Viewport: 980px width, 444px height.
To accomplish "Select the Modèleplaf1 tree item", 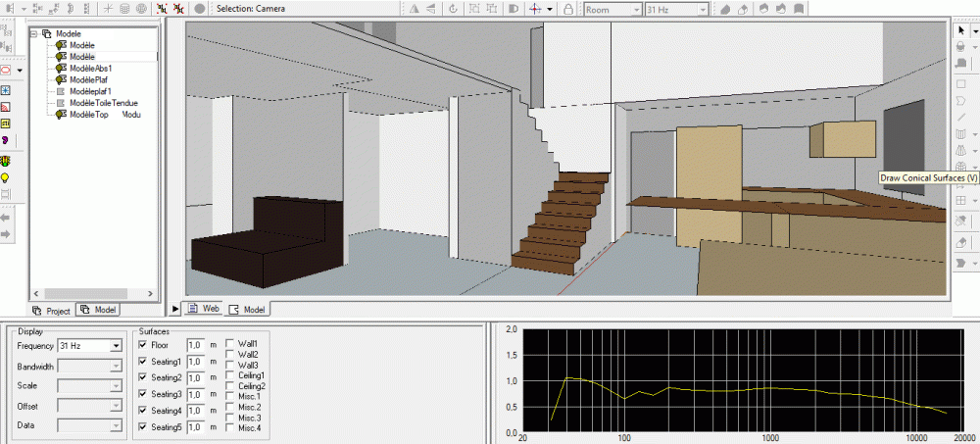I will point(90,92).
